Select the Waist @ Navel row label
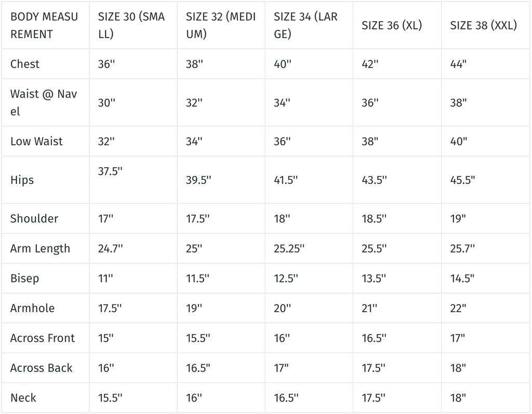 [44, 102]
